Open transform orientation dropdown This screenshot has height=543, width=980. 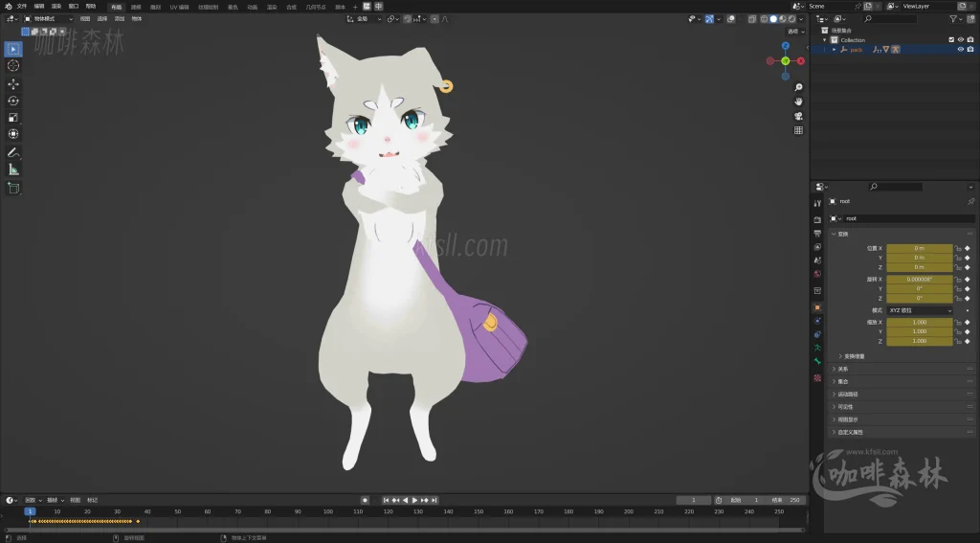[364, 19]
